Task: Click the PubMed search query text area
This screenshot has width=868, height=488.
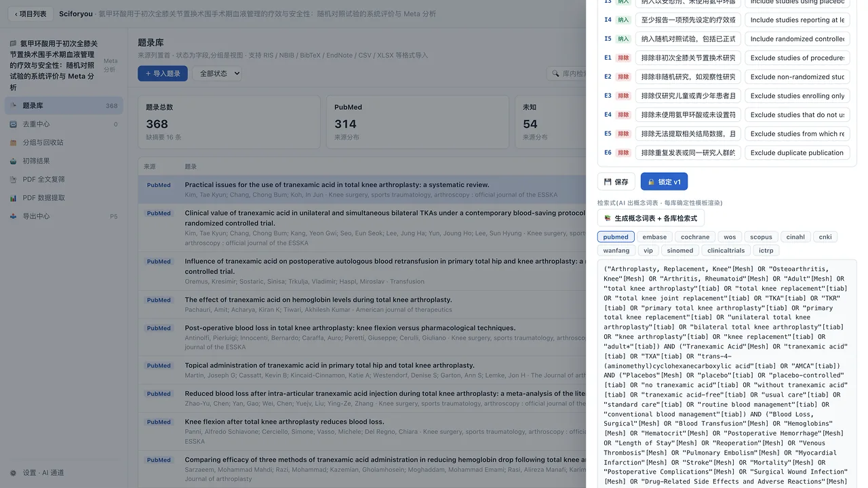Action: (727, 373)
